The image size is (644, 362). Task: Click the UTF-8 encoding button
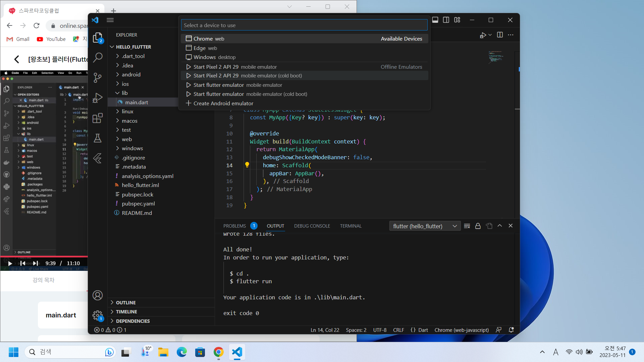click(x=380, y=330)
